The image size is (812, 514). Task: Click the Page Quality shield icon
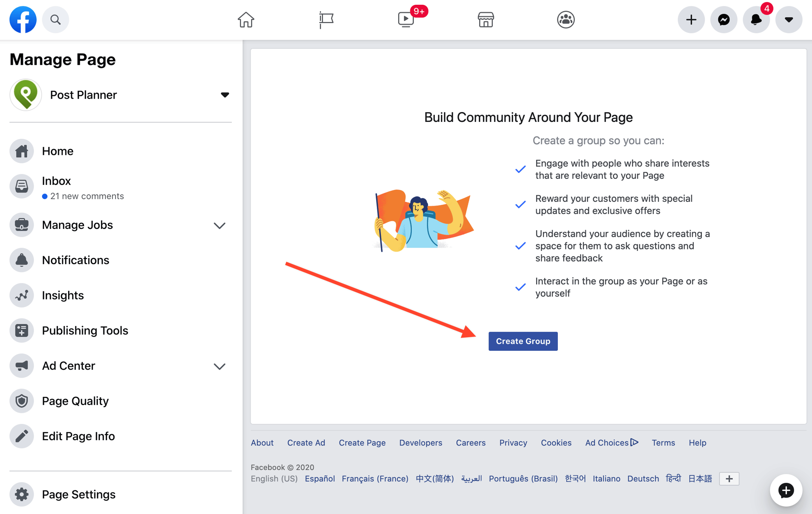click(22, 401)
